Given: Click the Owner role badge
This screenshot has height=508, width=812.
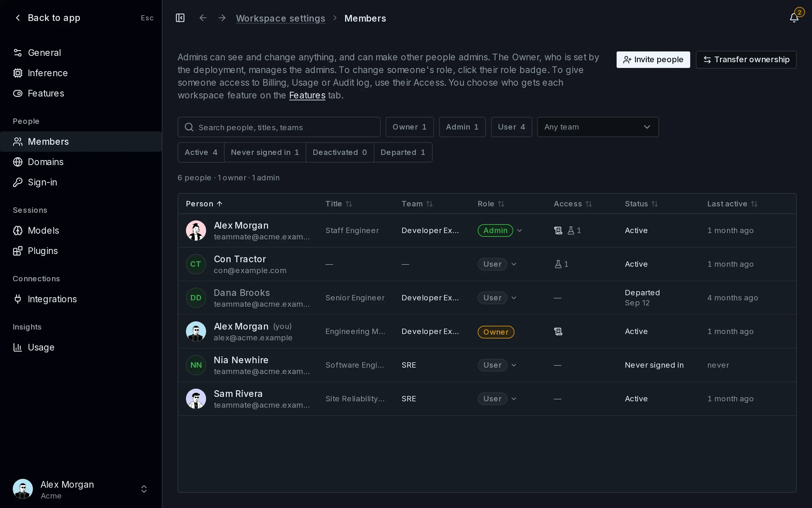Looking at the screenshot, I should [495, 332].
